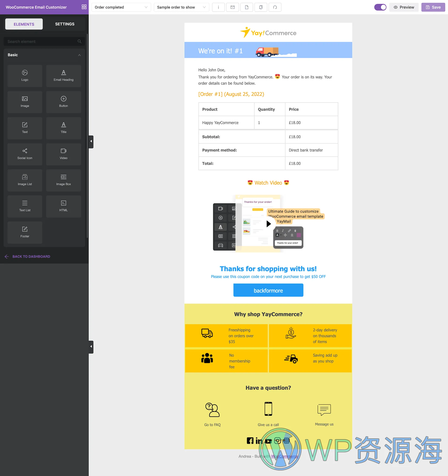Click the globe website icon in footer

click(287, 440)
